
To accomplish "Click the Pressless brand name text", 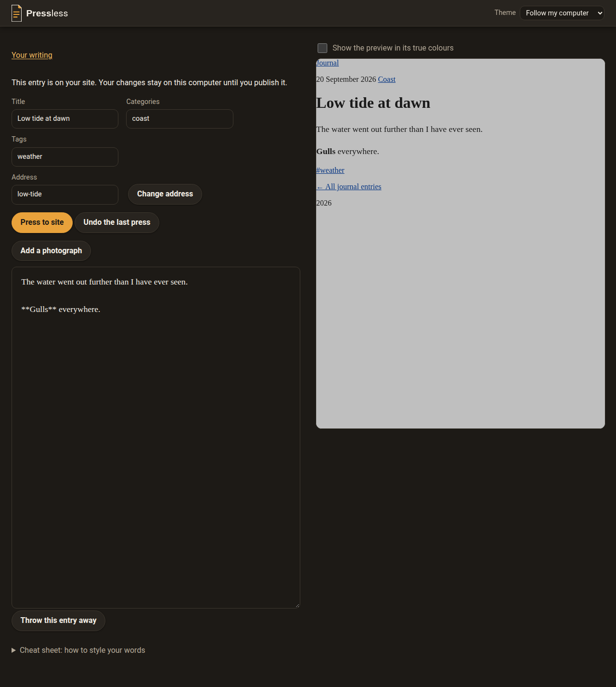I will click(47, 13).
